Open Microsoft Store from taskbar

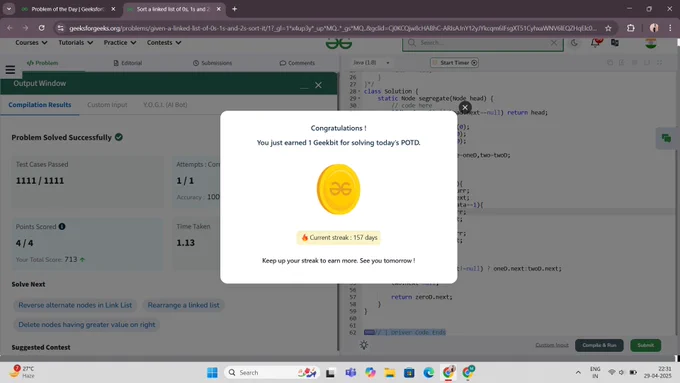coord(409,373)
